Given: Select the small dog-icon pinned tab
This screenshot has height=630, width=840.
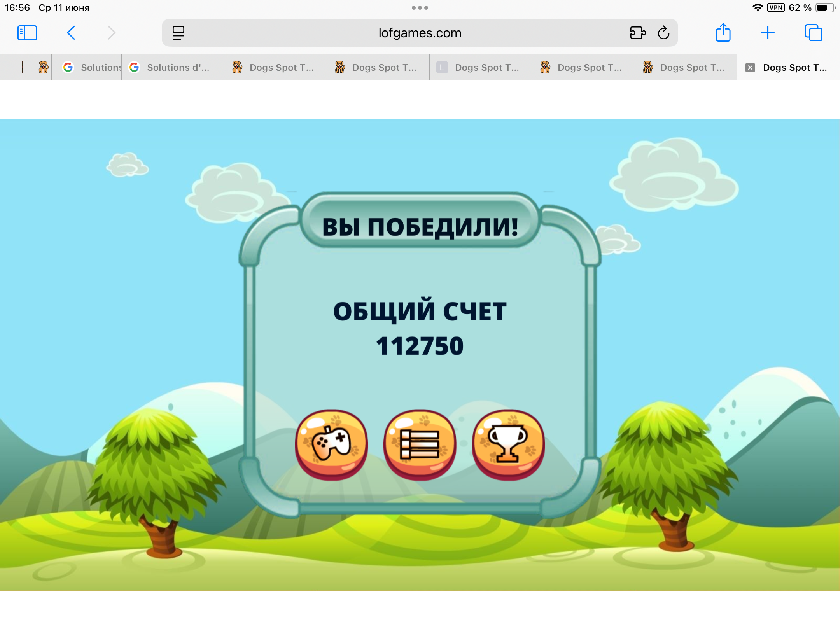Looking at the screenshot, I should click(37, 68).
